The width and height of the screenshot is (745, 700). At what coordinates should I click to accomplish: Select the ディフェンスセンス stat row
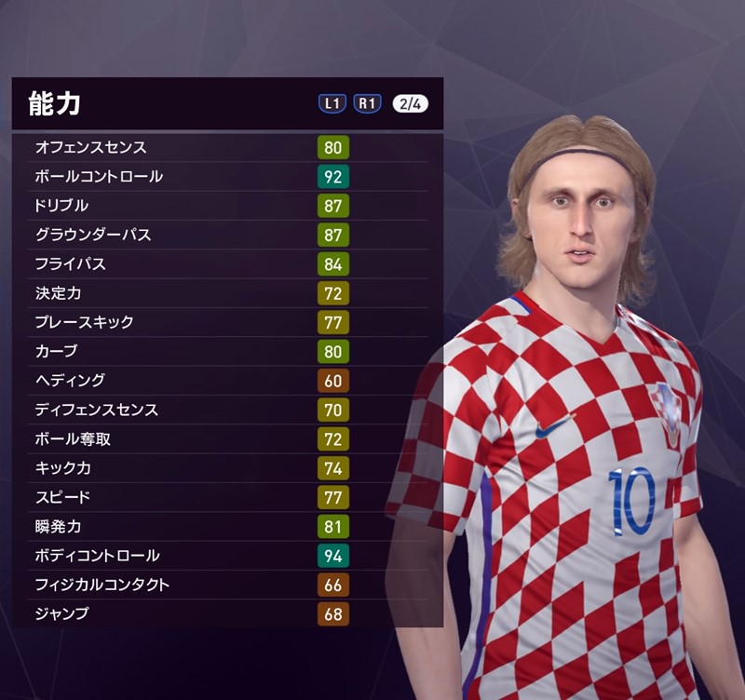227,410
